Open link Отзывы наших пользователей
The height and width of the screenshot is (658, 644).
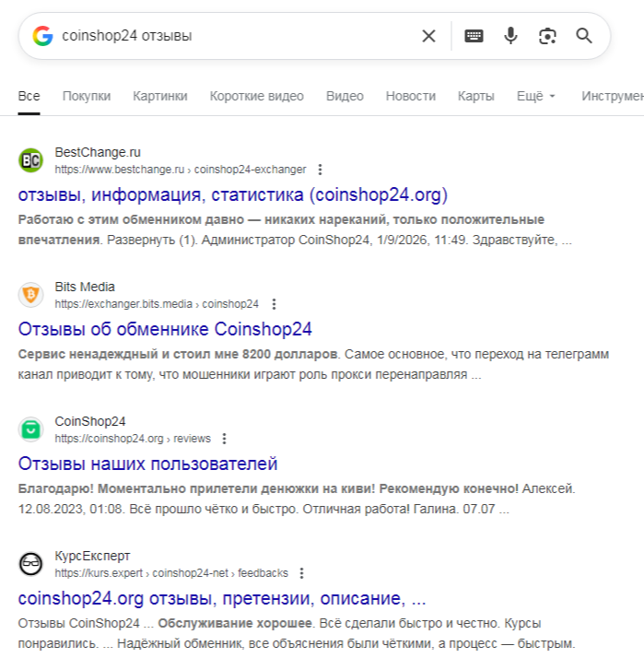pos(147,464)
